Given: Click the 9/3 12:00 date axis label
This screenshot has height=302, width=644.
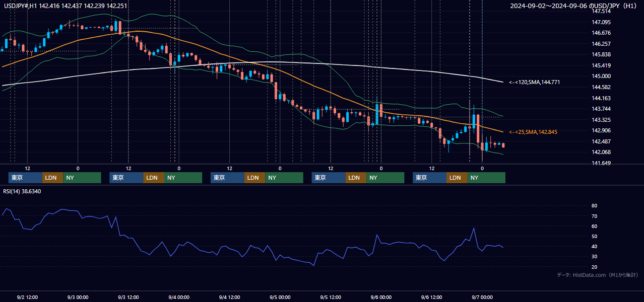Looking at the screenshot, I should (x=128, y=297).
